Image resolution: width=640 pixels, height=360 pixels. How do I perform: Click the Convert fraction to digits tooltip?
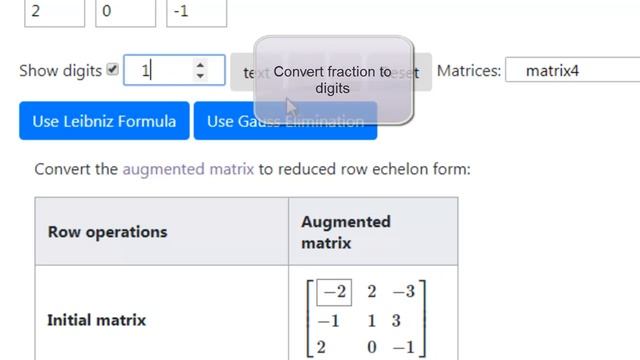pos(333,80)
